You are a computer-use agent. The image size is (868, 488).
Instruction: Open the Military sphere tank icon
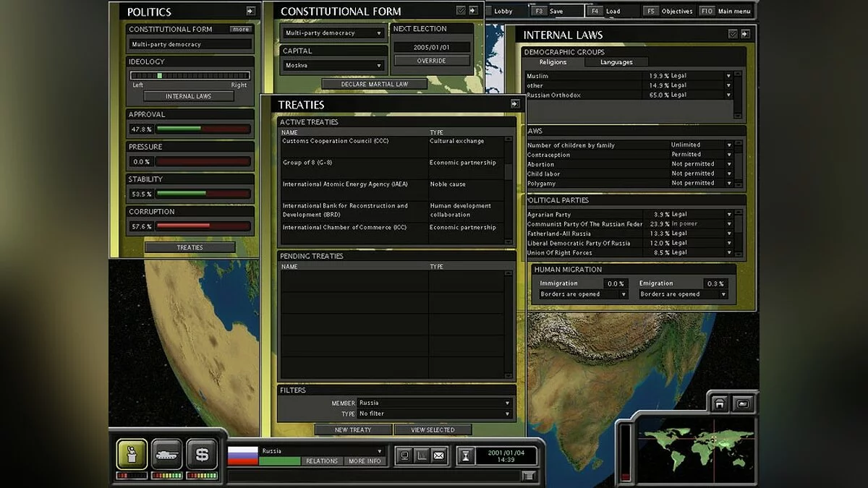click(x=167, y=454)
